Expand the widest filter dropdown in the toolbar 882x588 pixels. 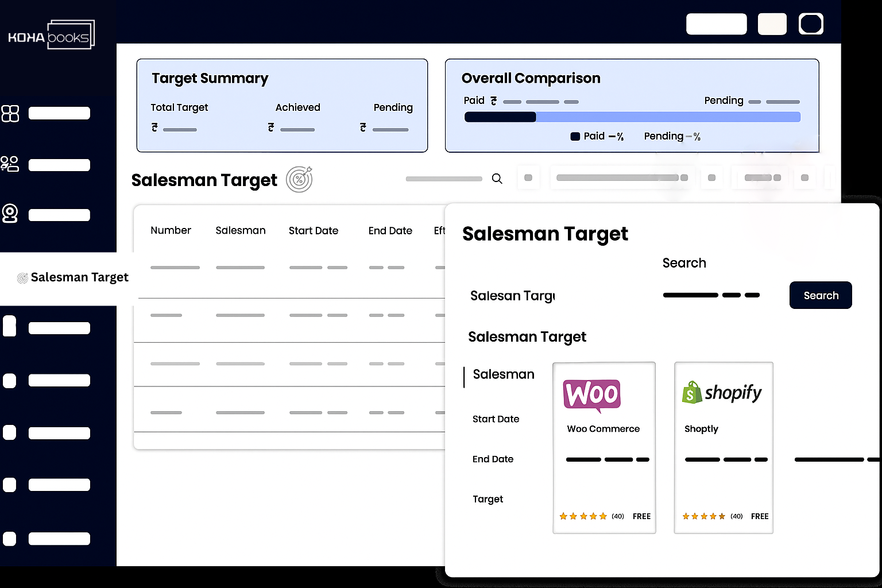(622, 178)
